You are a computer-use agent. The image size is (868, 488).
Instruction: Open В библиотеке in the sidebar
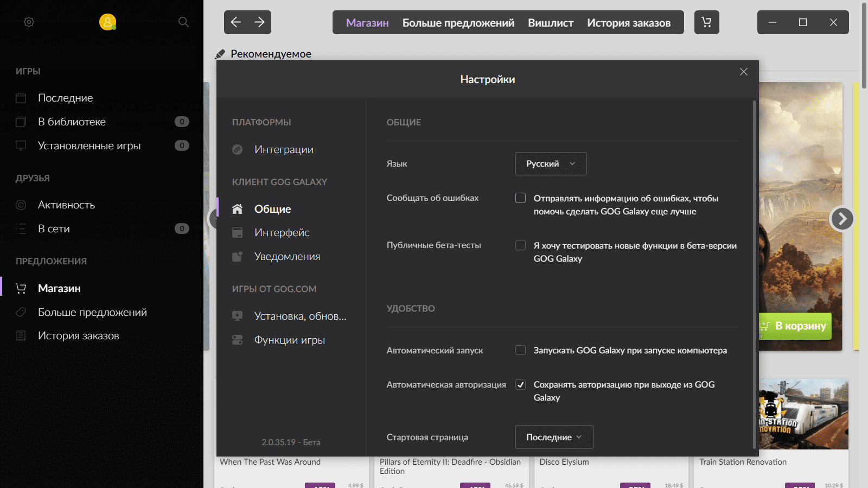point(72,122)
